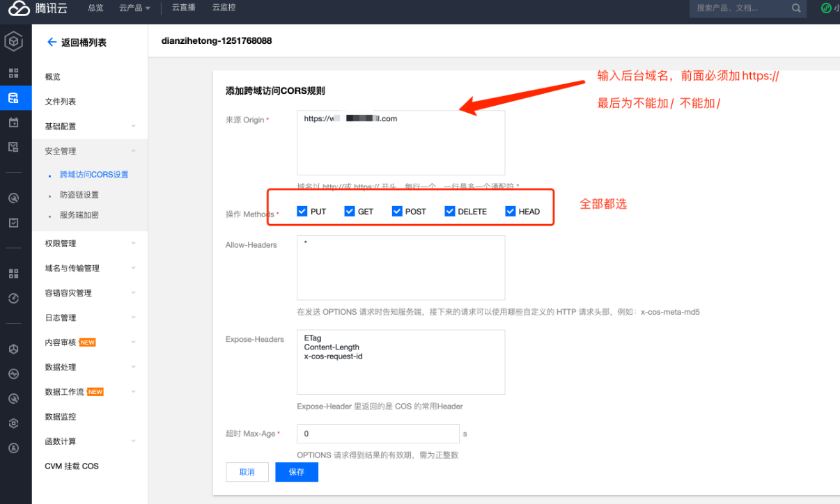Click the green account avatar icon top right
Screen dimensions: 840x504
826,8
